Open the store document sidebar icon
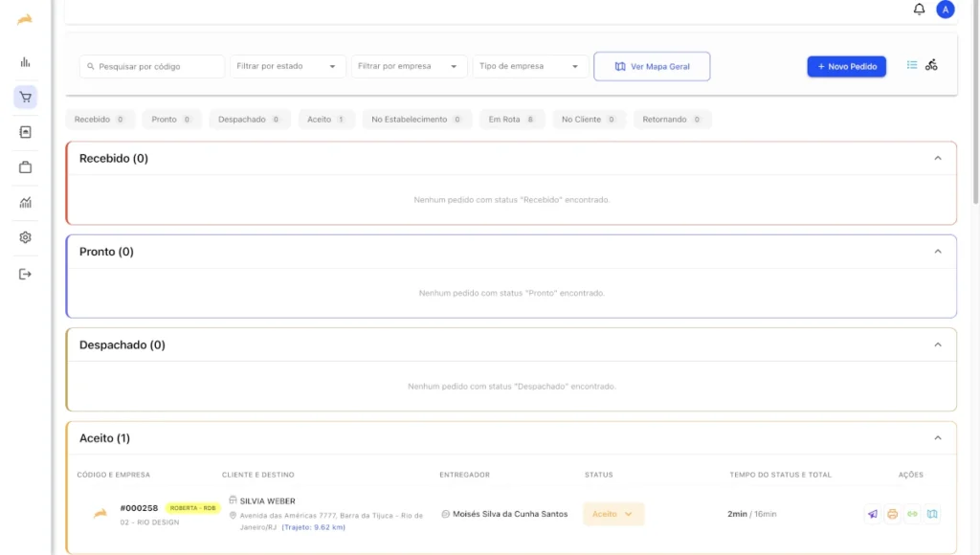The image size is (980, 555). click(x=25, y=132)
